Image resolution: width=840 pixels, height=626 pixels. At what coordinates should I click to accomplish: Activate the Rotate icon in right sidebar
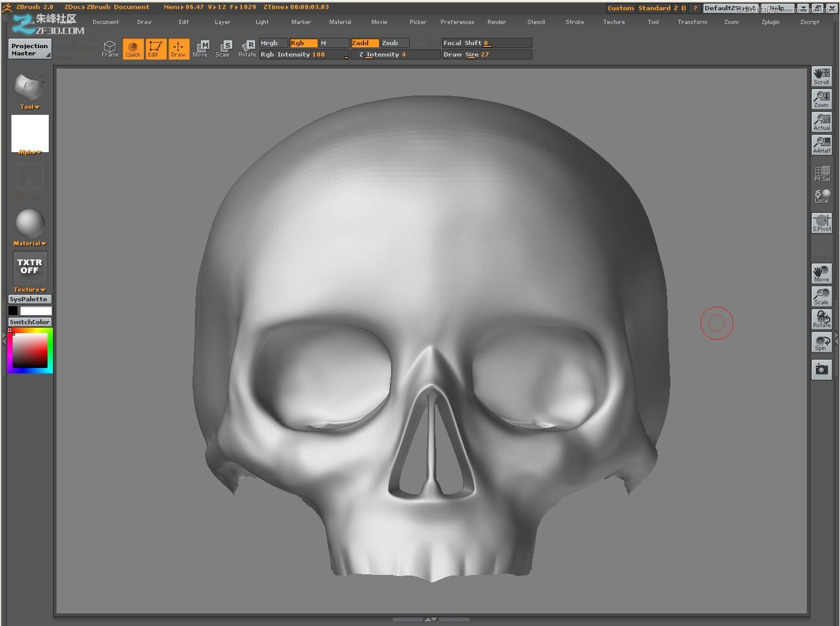[821, 319]
